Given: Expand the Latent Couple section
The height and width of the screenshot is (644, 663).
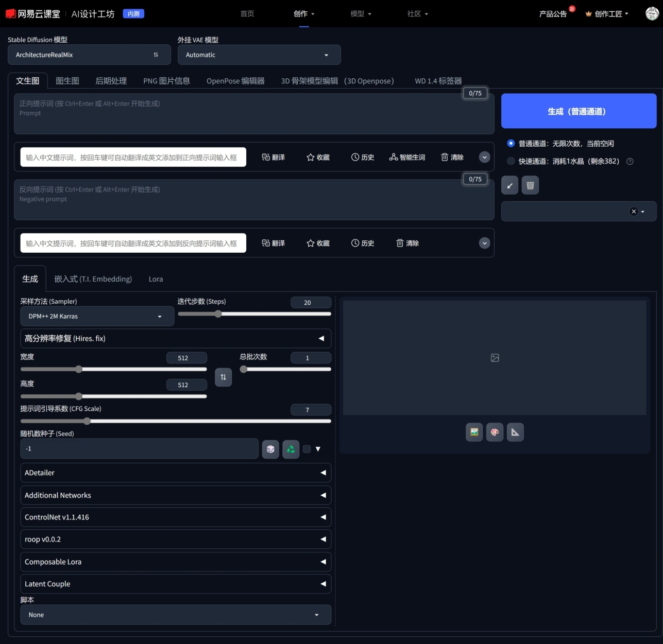Looking at the screenshot, I should tap(176, 584).
